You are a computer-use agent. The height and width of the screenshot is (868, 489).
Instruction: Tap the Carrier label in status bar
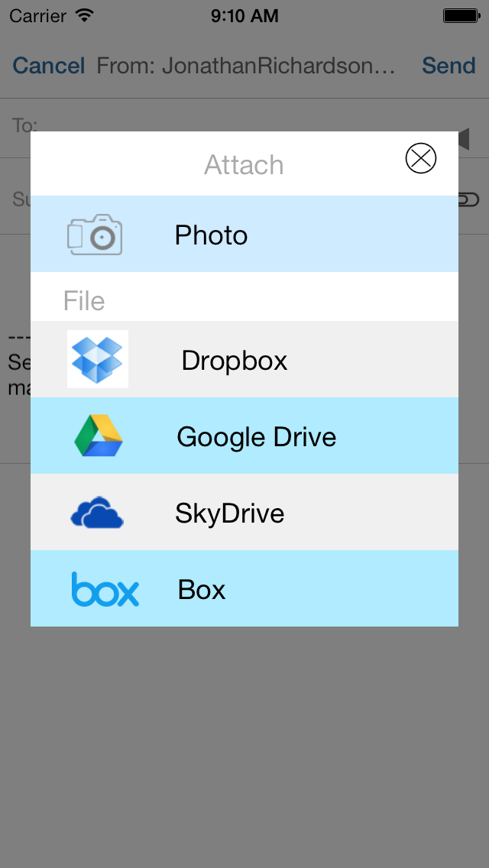point(39,15)
